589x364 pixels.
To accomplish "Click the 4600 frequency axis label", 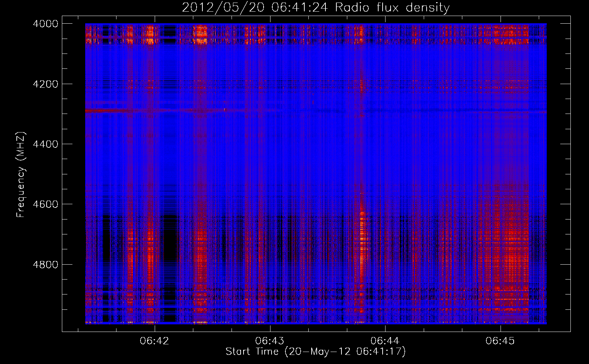I will click(46, 204).
